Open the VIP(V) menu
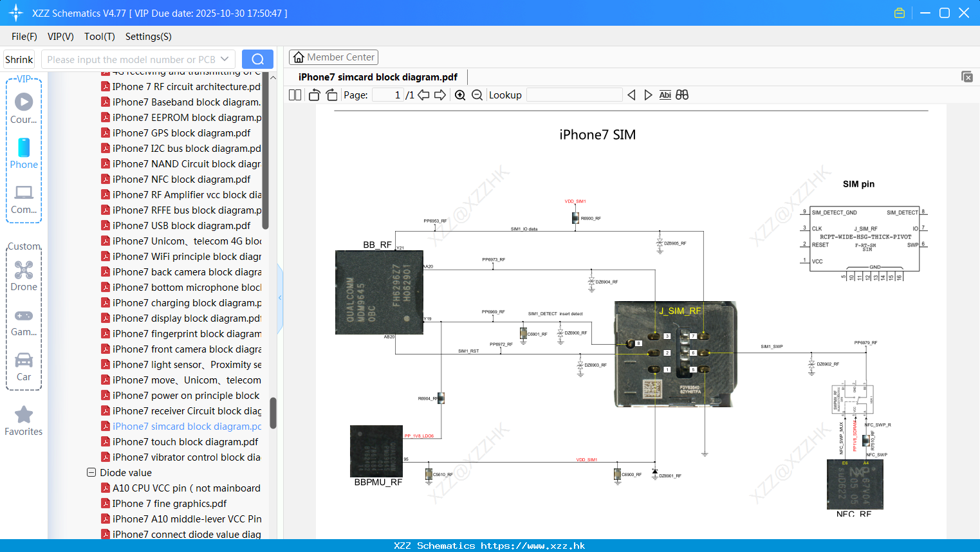 coord(60,37)
